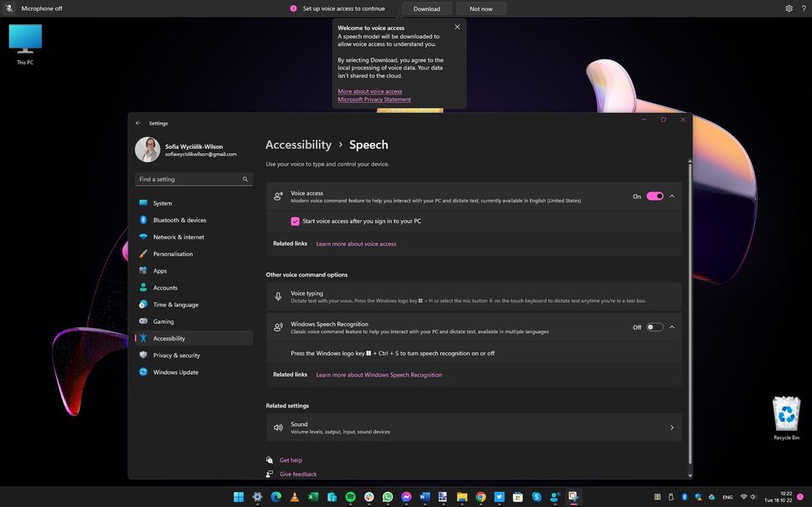Click the Get help icon
Viewport: 812px width, 507px height.
[x=269, y=460]
